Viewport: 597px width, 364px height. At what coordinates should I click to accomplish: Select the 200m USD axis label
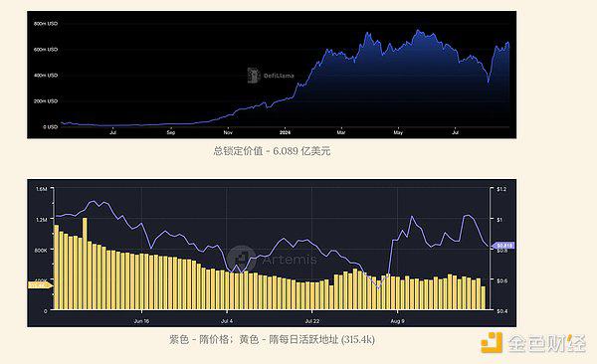(46, 101)
